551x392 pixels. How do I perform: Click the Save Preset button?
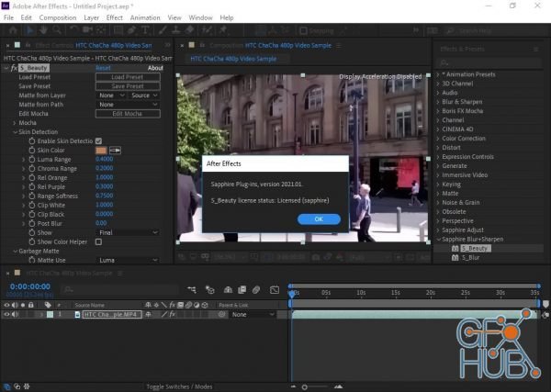coord(128,86)
